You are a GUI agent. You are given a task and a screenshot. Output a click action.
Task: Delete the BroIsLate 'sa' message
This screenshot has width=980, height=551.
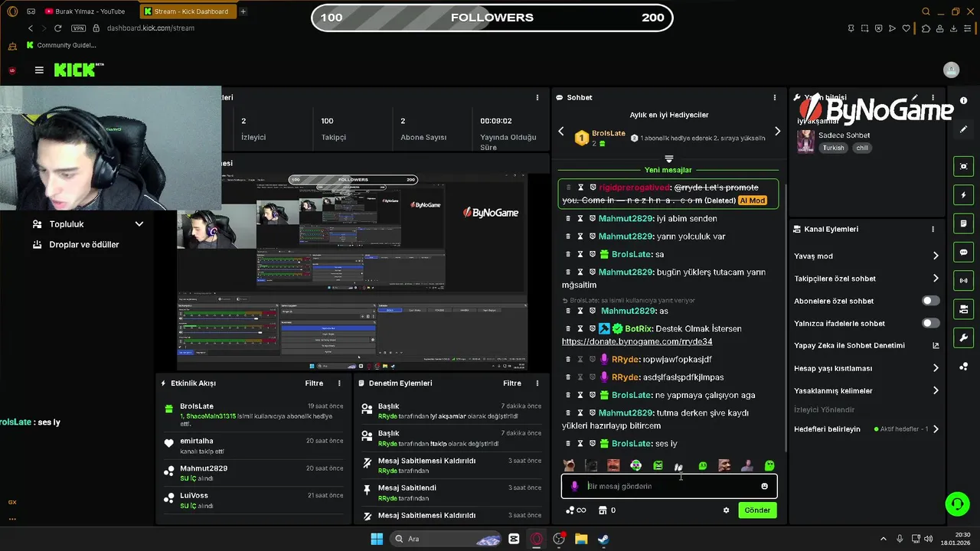[568, 254]
